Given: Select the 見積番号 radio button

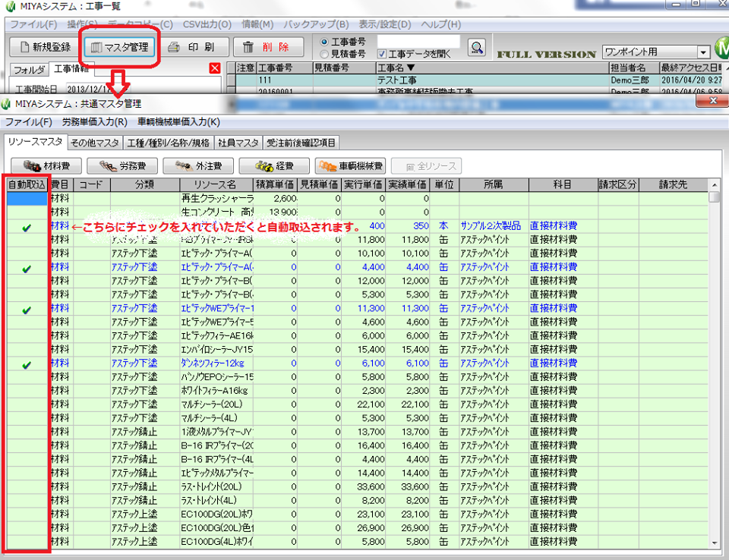Looking at the screenshot, I should (324, 54).
